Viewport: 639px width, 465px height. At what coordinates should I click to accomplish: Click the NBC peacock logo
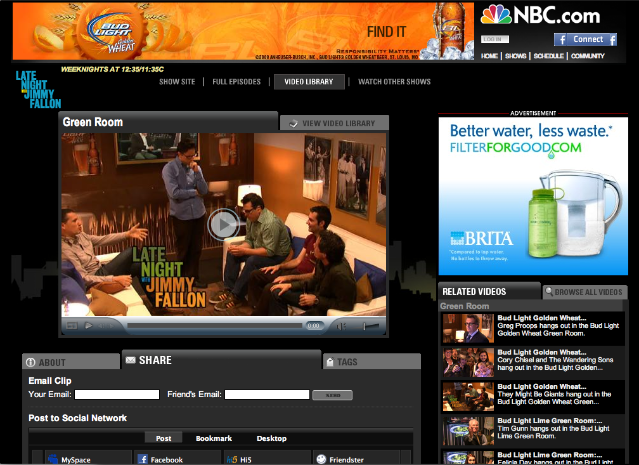coord(496,15)
